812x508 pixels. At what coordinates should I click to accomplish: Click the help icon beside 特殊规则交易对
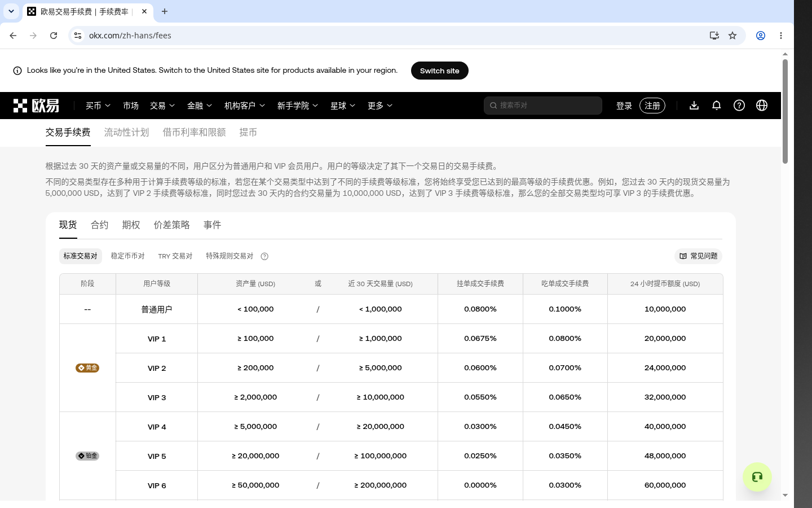coord(264,256)
